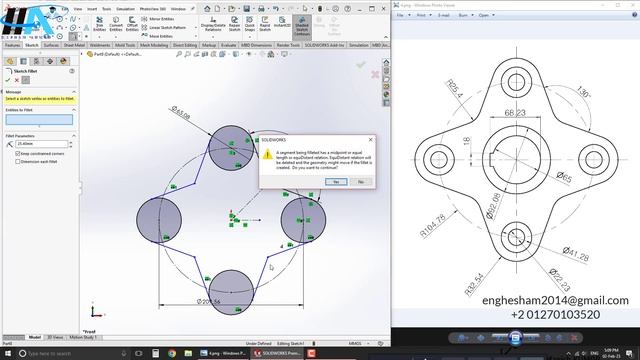Switch to the Evaluate ribbon tab
The image size is (640, 360).
pyautogui.click(x=229, y=45)
